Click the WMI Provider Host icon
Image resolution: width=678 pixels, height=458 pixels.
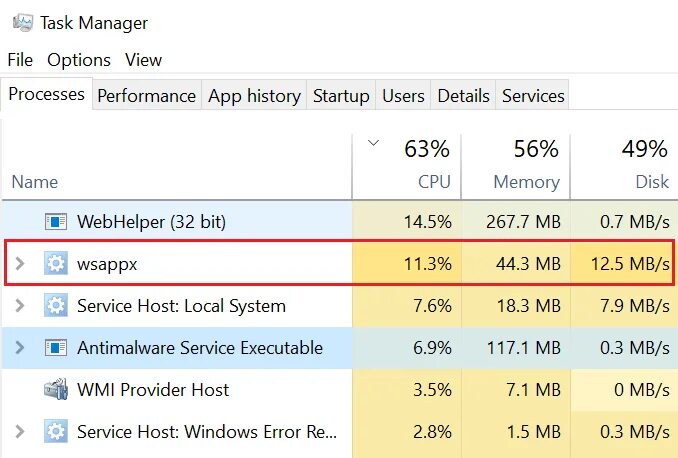56,390
